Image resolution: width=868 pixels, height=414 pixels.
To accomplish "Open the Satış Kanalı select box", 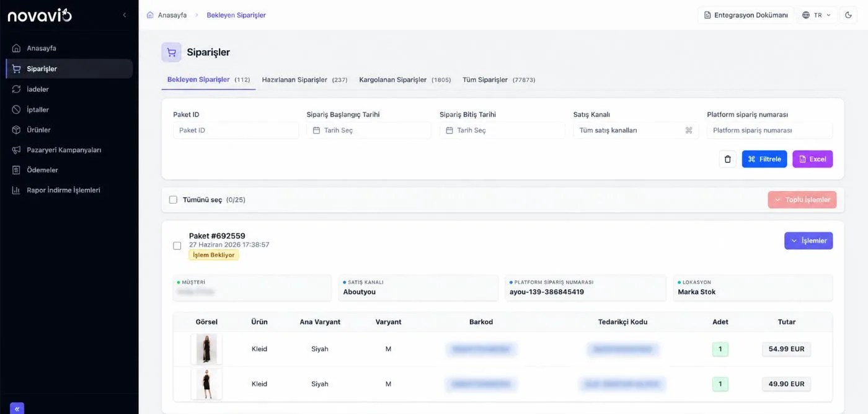I will [635, 130].
